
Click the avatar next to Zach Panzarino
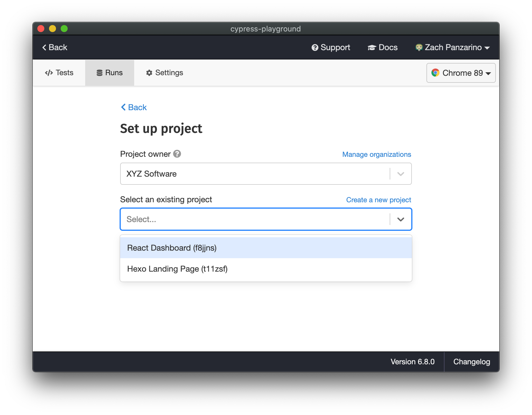pyautogui.click(x=419, y=47)
